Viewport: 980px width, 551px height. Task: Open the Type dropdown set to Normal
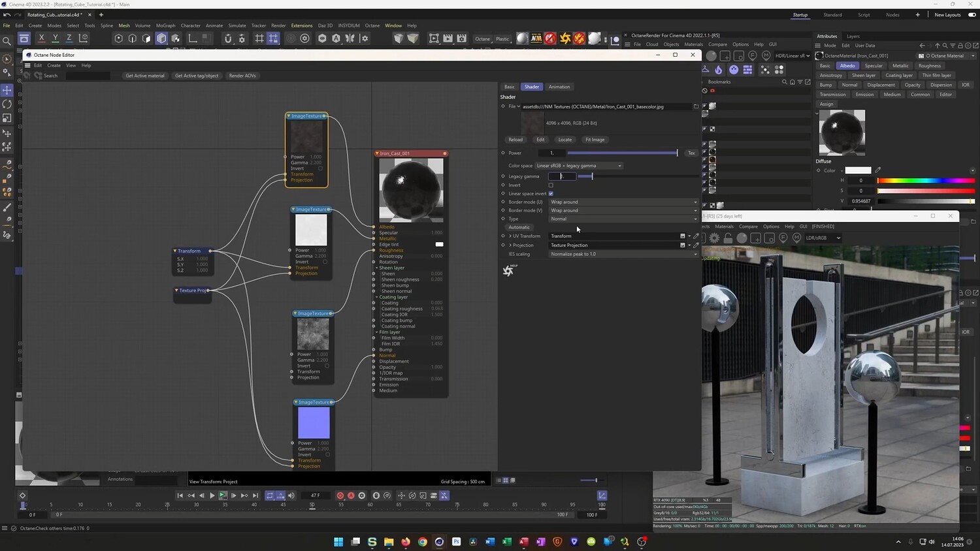623,219
